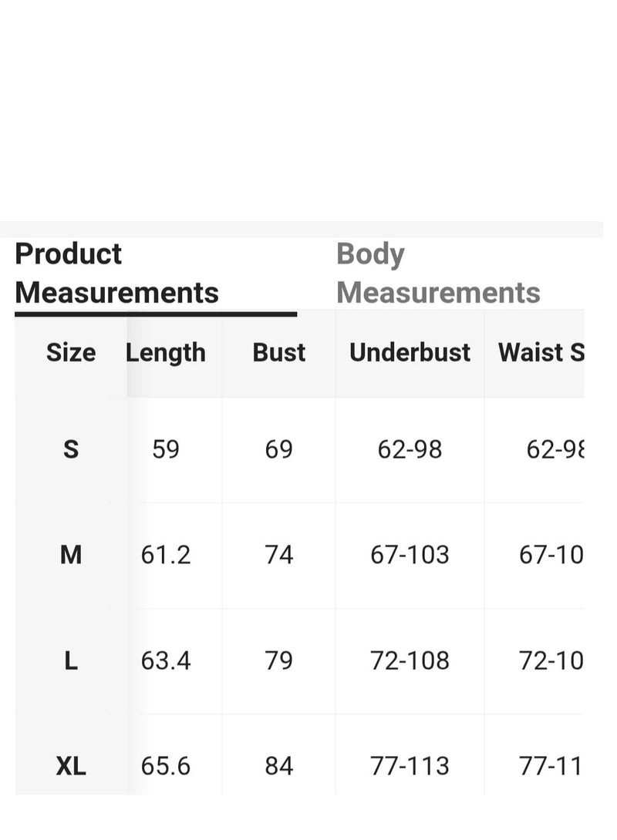Select the L size row label
The image size is (617, 840).
71,660
